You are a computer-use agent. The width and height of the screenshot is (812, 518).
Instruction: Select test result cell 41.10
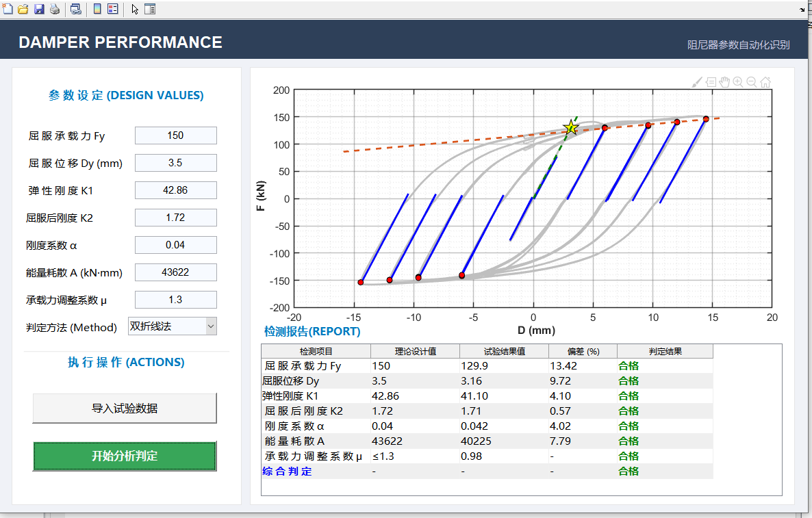pyautogui.click(x=505, y=396)
